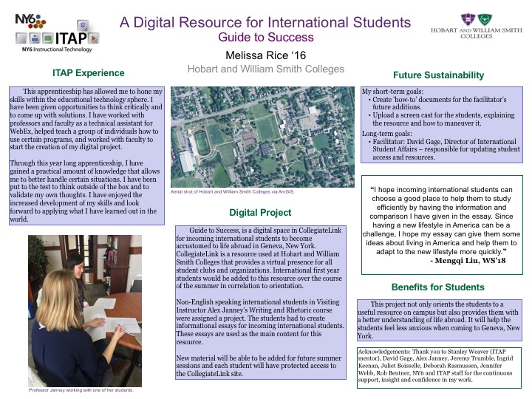
Task: Click 'HOBART AND WILLIAM SMITH COLLEGES' logo text
Action: [x=477, y=33]
